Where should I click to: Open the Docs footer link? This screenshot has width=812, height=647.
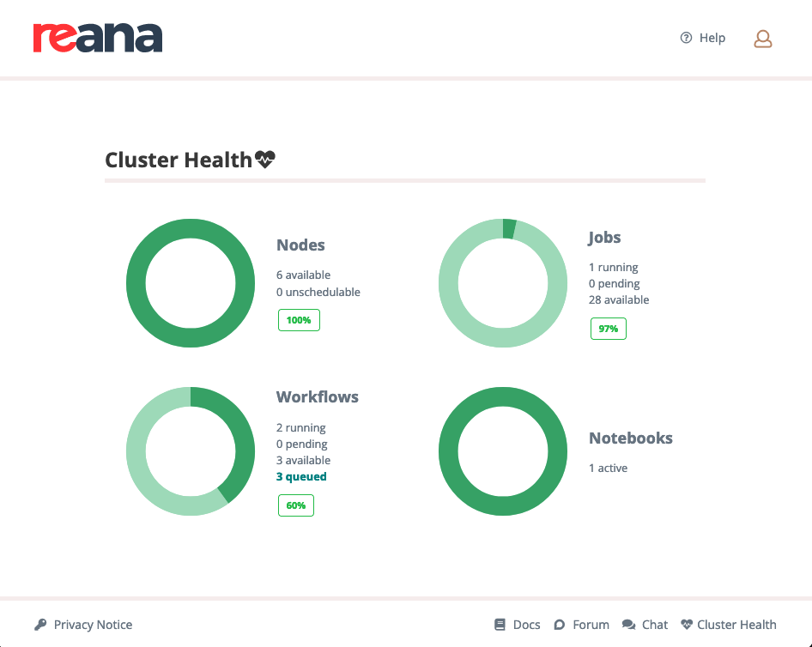(x=526, y=624)
